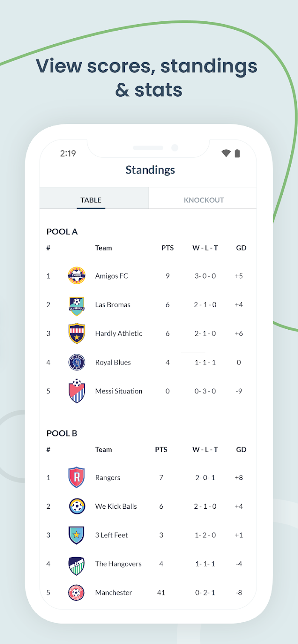Select the TABLE tab
Viewport: 298px width, 644px height.
pos(91,200)
